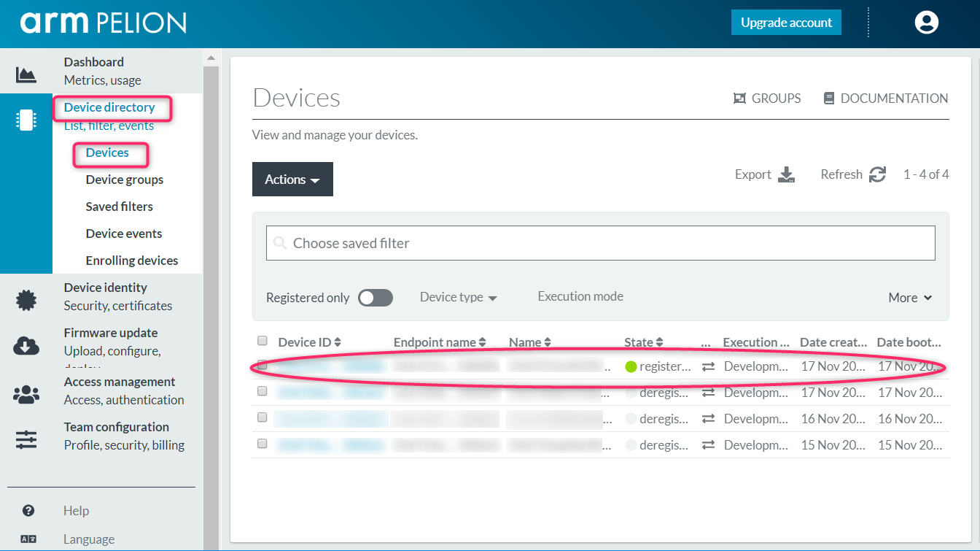Click the Firmware update cloud icon
Viewport: 980px width, 551px height.
pos(26,346)
